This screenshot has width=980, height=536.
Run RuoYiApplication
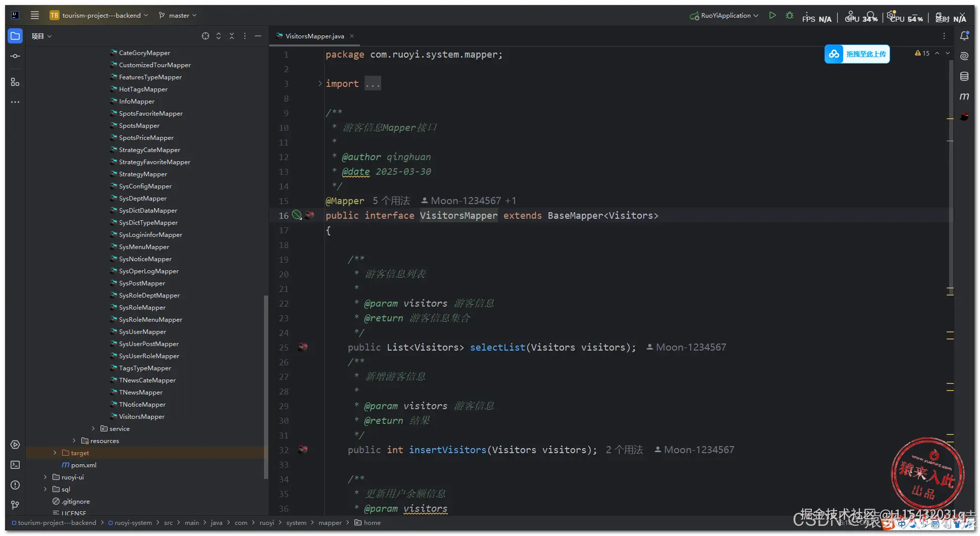772,15
